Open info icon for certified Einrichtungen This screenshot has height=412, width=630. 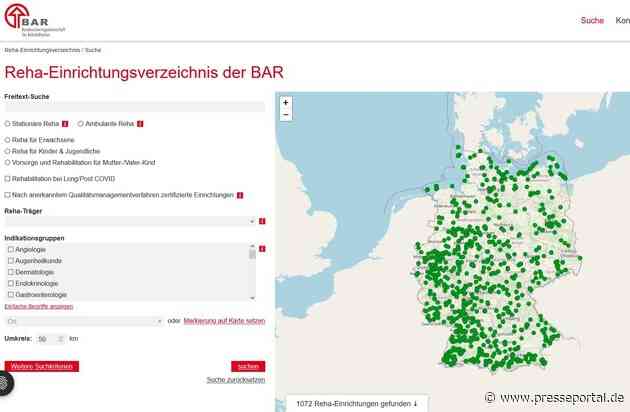[240, 195]
